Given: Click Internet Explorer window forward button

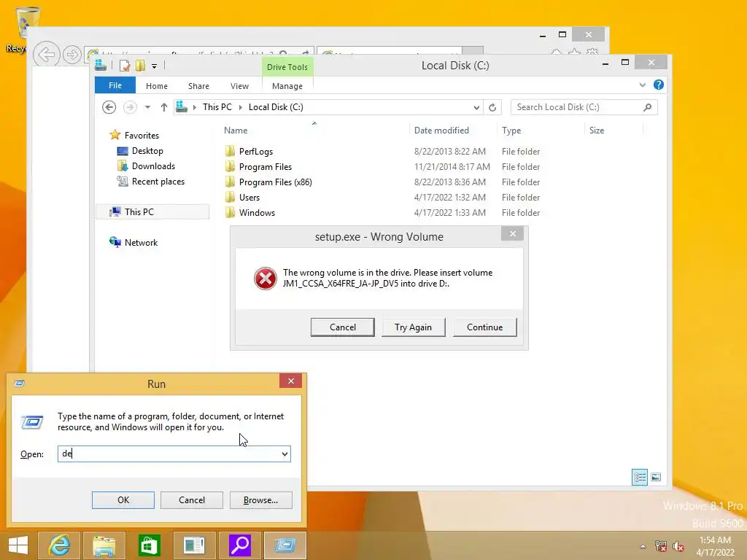Looking at the screenshot, I should coord(72,55).
